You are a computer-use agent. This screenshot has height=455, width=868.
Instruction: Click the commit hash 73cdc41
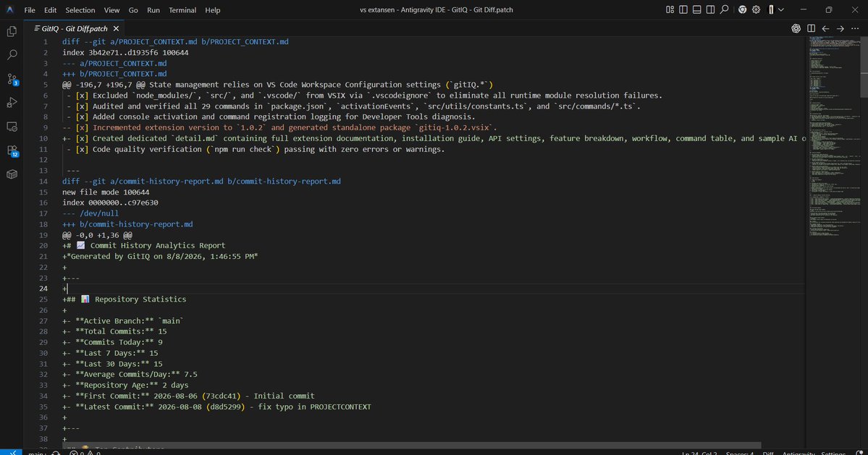coord(222,396)
